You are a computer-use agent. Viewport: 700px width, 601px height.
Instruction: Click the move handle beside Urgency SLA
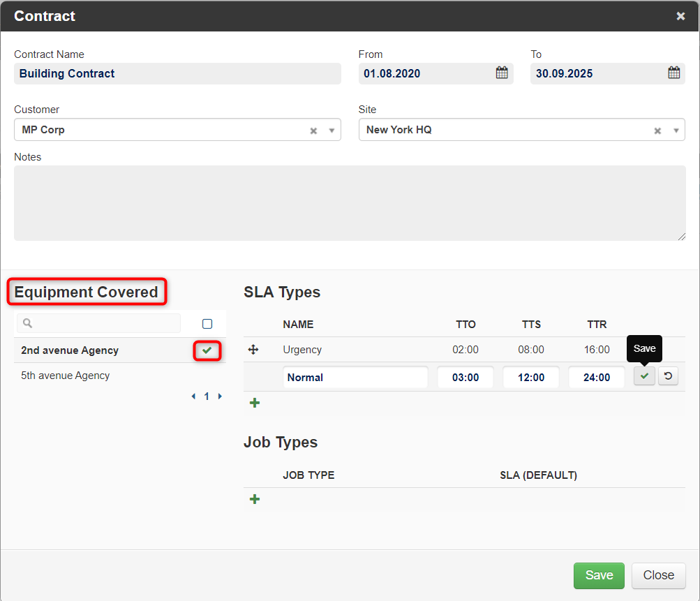click(x=253, y=350)
